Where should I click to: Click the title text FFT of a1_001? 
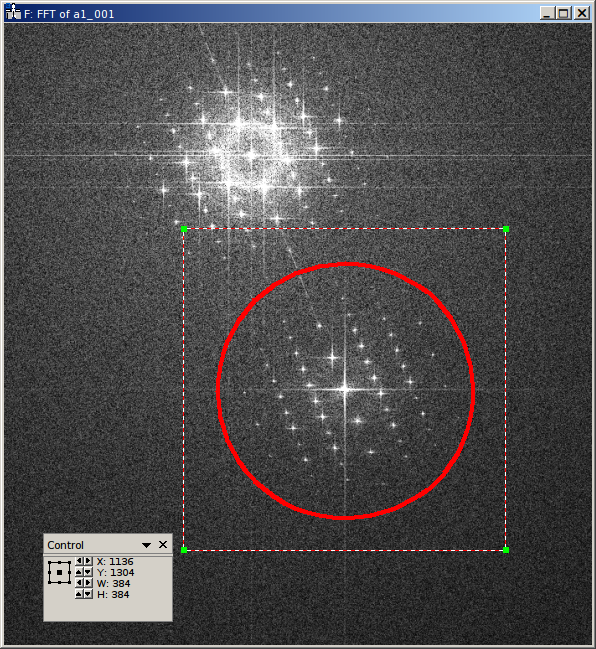(75, 14)
